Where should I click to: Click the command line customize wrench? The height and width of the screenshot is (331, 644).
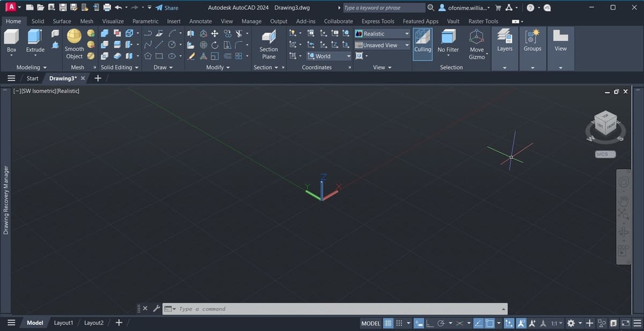pos(156,308)
